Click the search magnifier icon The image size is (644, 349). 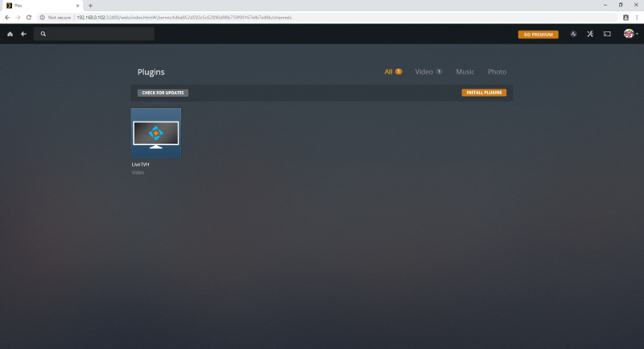pos(43,34)
